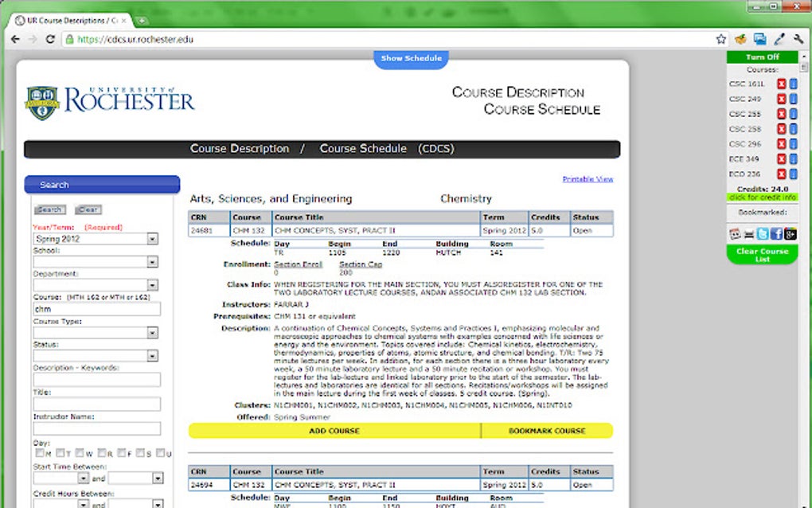Image resolution: width=812 pixels, height=508 pixels.
Task: Click the Instructor Name input field
Action: [x=97, y=428]
